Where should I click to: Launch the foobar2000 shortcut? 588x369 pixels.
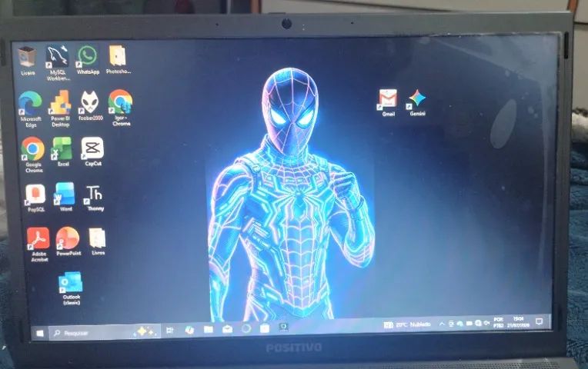(x=90, y=105)
